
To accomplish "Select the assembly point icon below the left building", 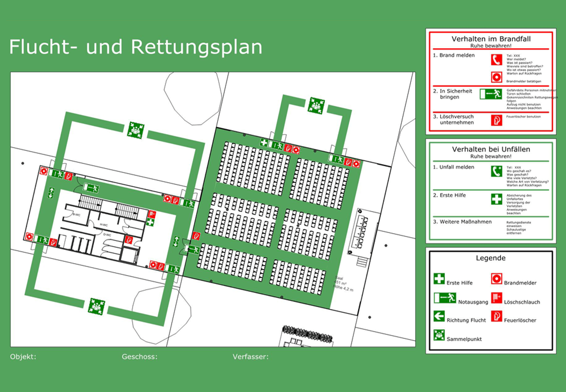I will coord(97,306).
